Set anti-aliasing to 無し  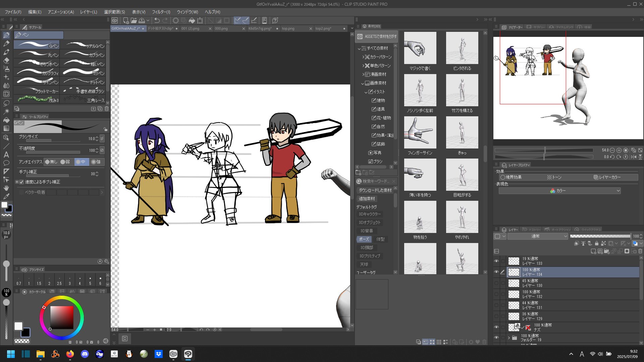(x=51, y=162)
